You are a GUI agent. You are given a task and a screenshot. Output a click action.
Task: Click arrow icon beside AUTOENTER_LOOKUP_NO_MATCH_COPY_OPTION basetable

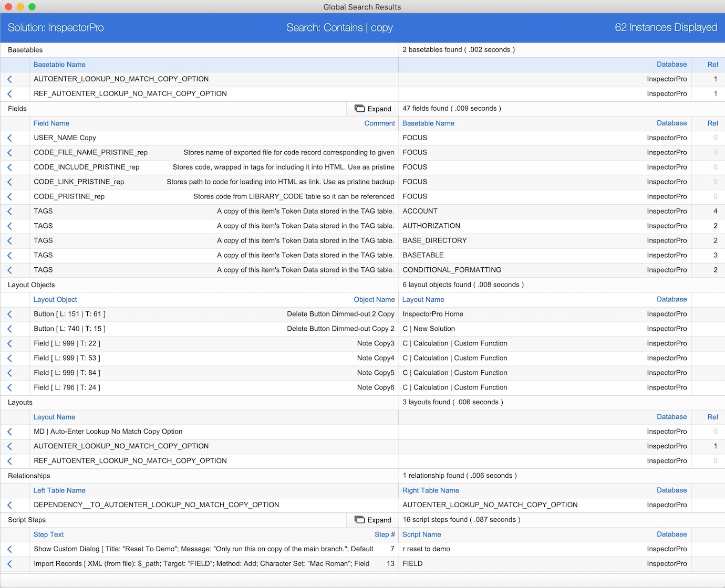tap(9, 79)
